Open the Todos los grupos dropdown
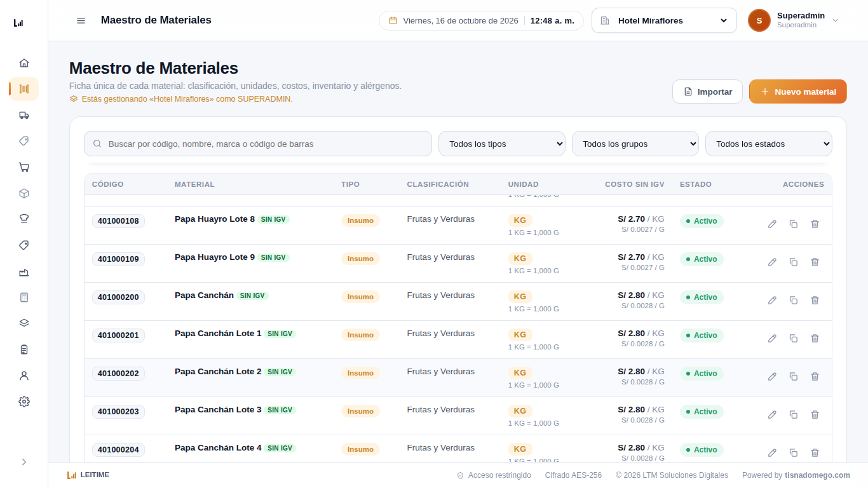This screenshot has width=868, height=488. [x=635, y=144]
